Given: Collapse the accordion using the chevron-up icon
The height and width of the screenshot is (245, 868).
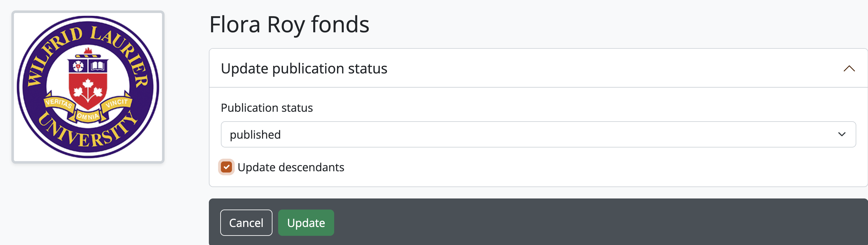Looking at the screenshot, I should tap(849, 68).
